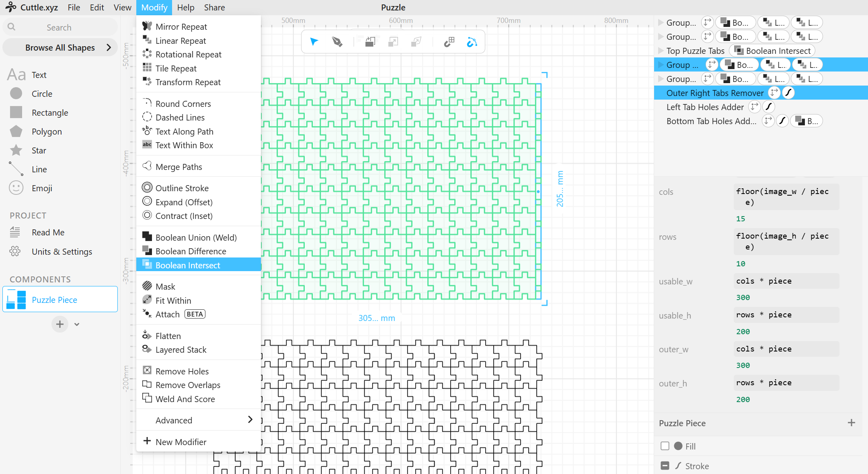Select the arrow Select tool
The width and height of the screenshot is (868, 474).
314,42
